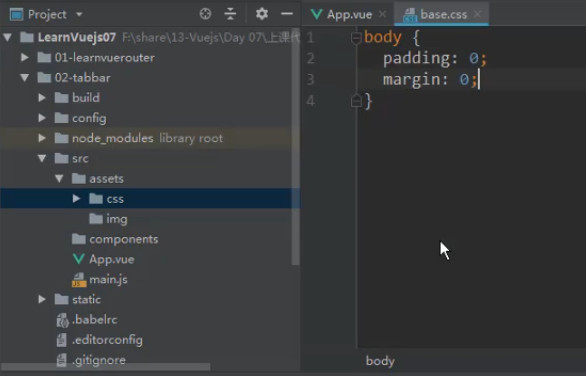Click the img folder icon
The width and height of the screenshot is (586, 376).
click(96, 219)
